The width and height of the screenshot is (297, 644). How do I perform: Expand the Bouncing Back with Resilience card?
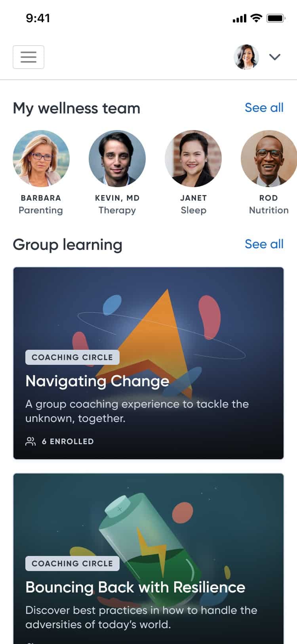tap(148, 516)
